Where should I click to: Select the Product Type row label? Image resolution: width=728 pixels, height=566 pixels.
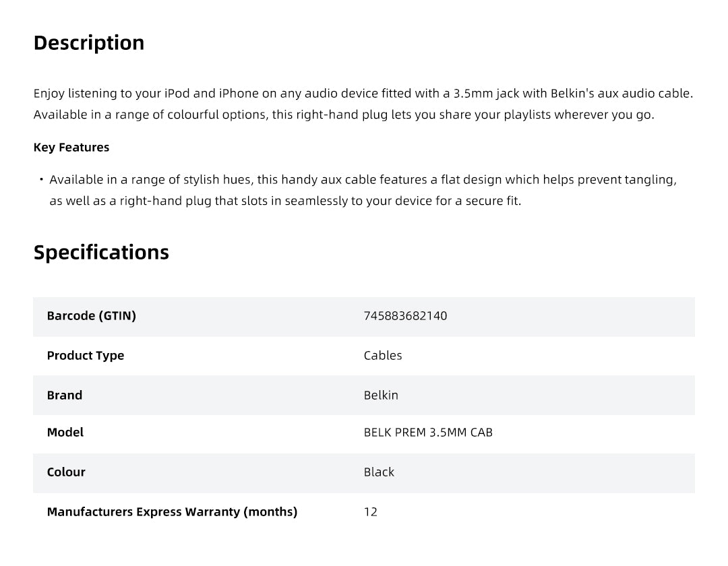(x=86, y=356)
